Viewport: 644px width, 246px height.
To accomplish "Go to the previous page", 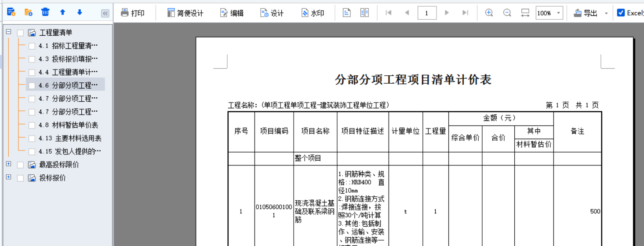I will pos(407,13).
